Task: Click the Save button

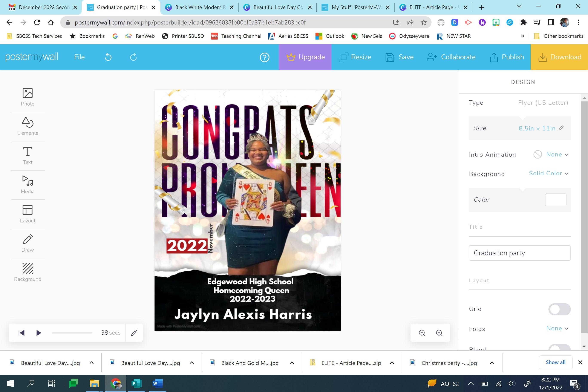Action: coord(399,57)
